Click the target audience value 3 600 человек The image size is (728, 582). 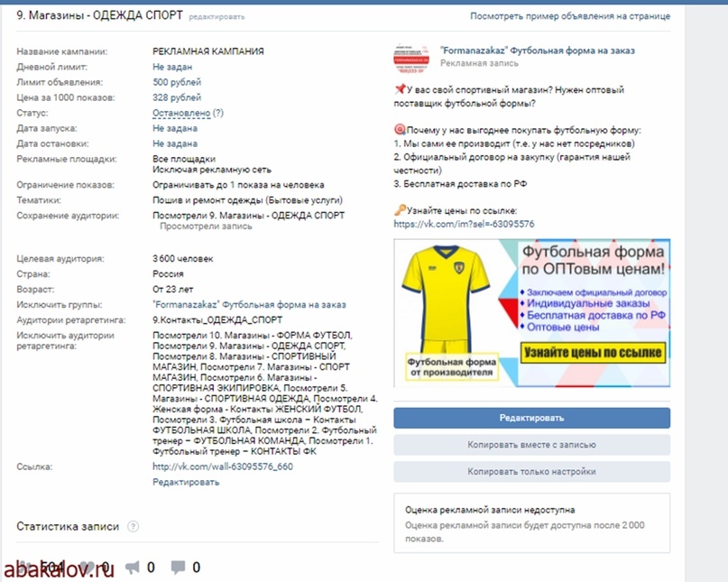click(x=183, y=259)
